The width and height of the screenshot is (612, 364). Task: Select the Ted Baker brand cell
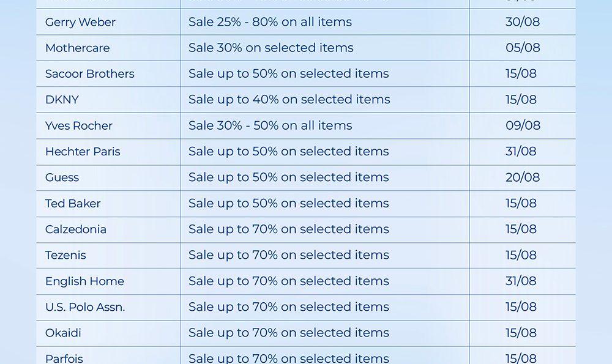[73, 203]
